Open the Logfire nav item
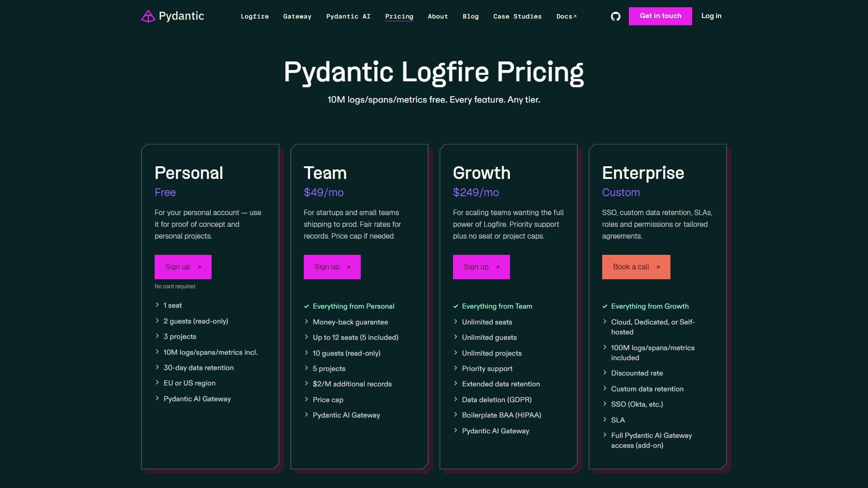This screenshot has width=868, height=488. [x=255, y=16]
